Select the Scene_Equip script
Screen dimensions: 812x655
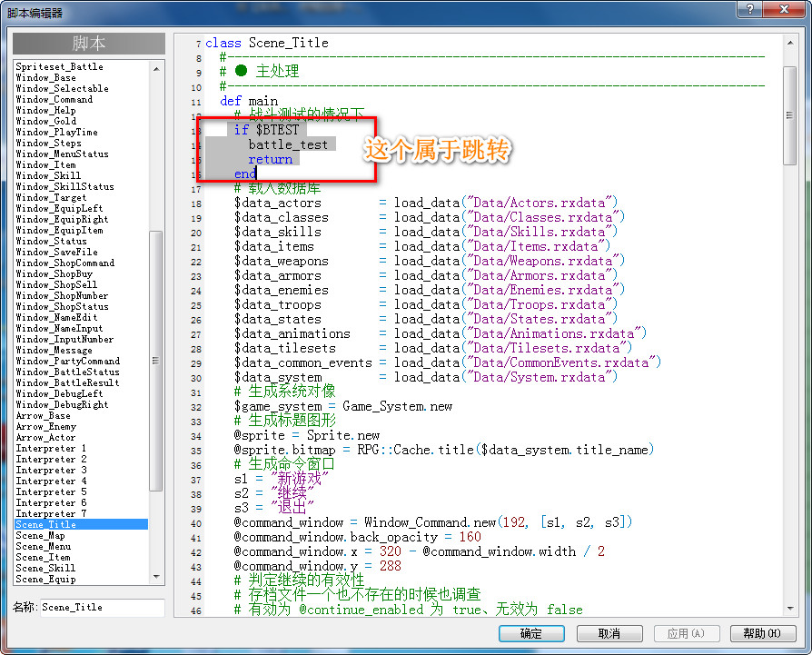point(46,579)
